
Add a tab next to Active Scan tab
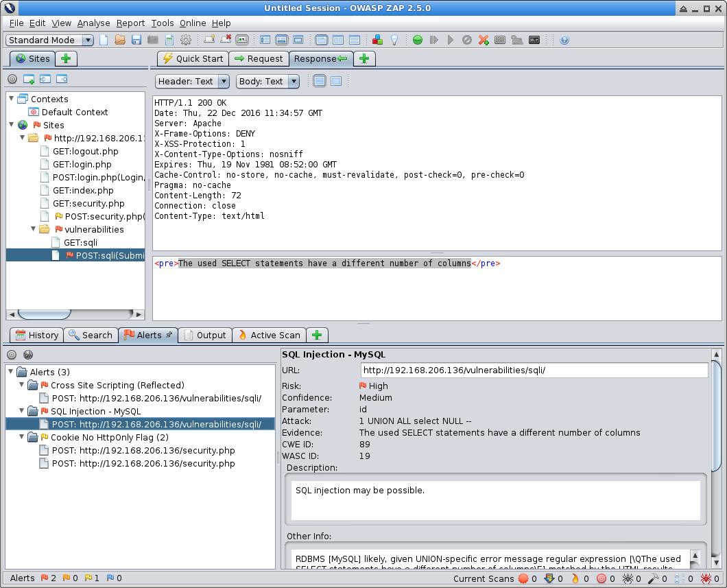[317, 335]
